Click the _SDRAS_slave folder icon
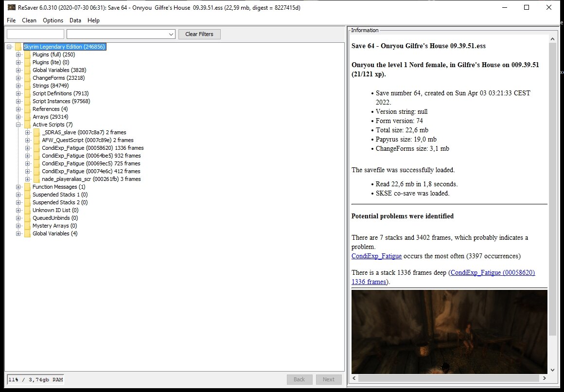 click(36, 132)
